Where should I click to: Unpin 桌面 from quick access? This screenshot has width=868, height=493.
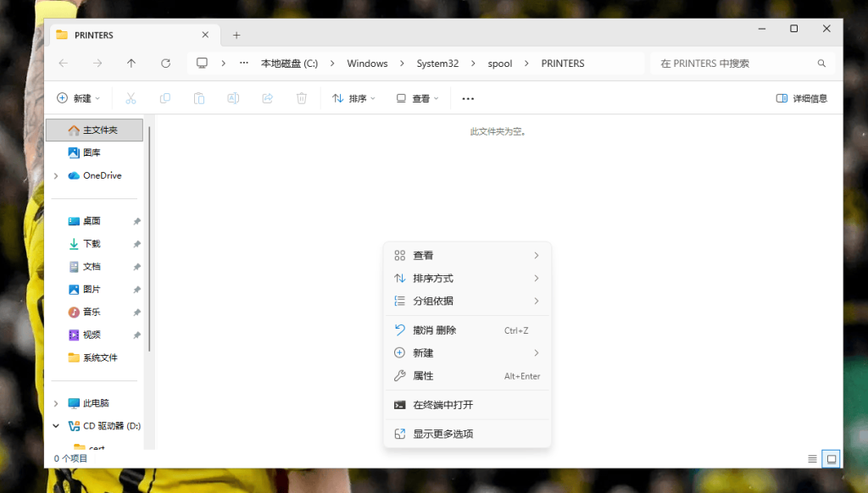click(136, 221)
